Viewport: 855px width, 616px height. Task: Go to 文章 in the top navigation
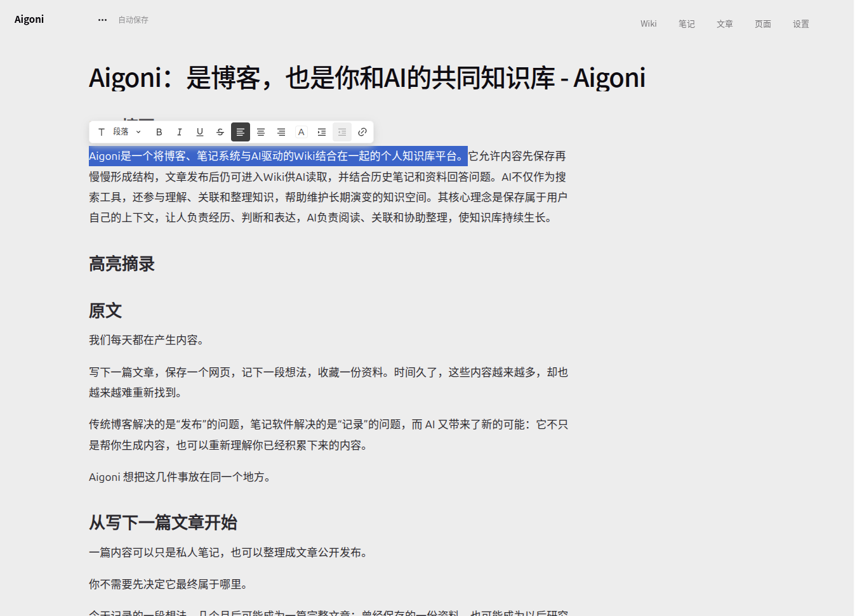pos(725,24)
